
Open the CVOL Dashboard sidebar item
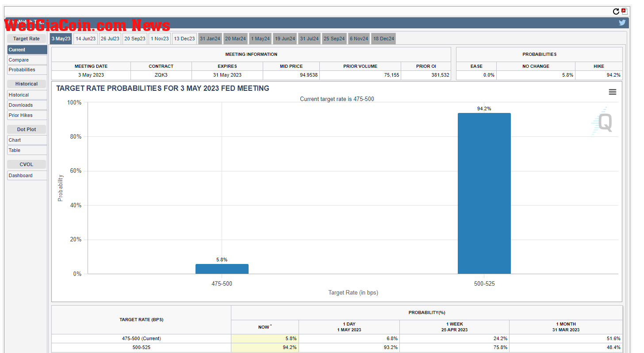point(27,175)
